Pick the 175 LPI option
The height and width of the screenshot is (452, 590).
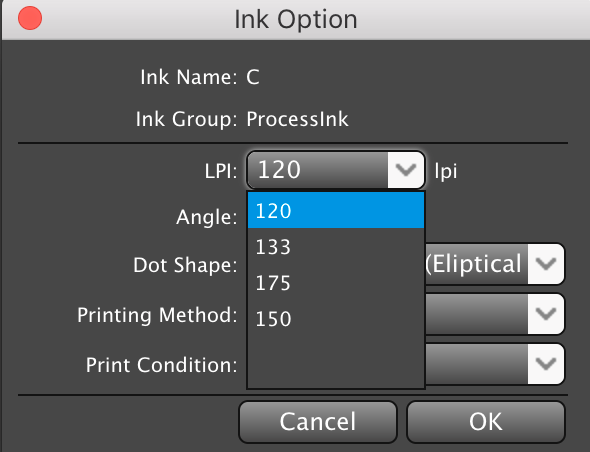[336, 283]
